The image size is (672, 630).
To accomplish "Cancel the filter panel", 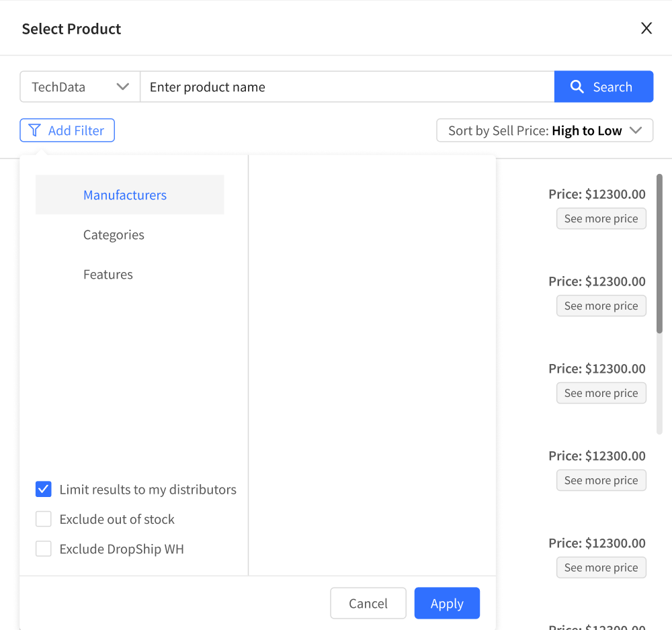I will coord(368,603).
